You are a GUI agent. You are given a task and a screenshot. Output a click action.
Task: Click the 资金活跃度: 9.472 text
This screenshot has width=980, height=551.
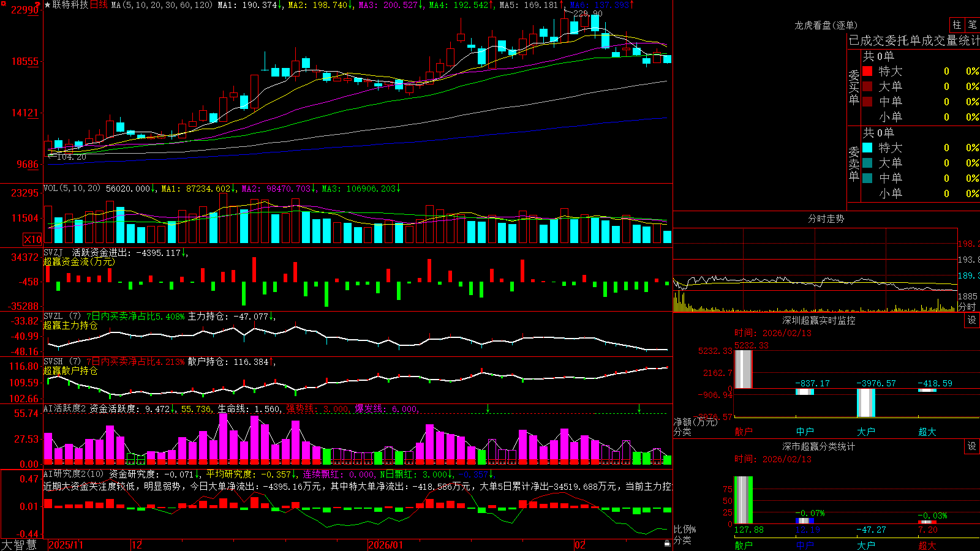click(x=129, y=408)
